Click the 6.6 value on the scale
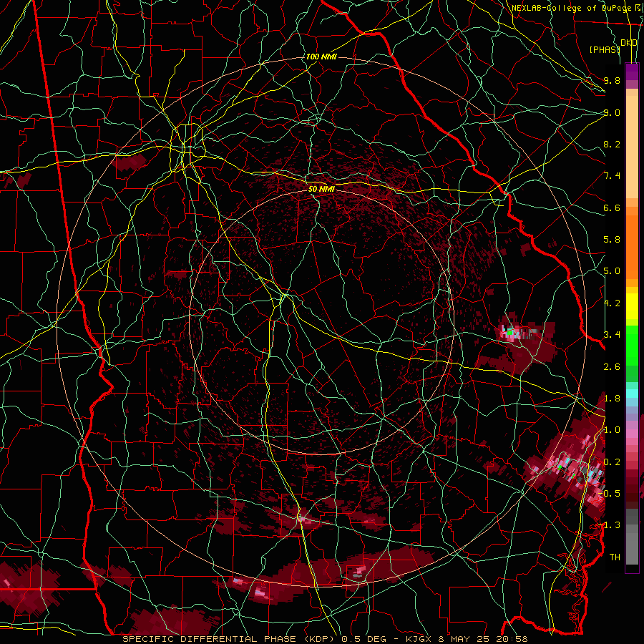 point(612,208)
